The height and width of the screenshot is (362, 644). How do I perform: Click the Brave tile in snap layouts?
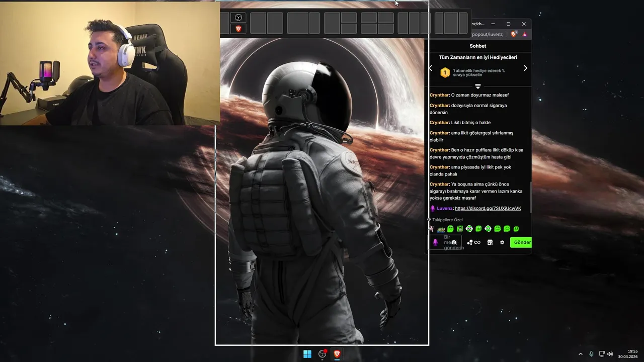point(238,29)
